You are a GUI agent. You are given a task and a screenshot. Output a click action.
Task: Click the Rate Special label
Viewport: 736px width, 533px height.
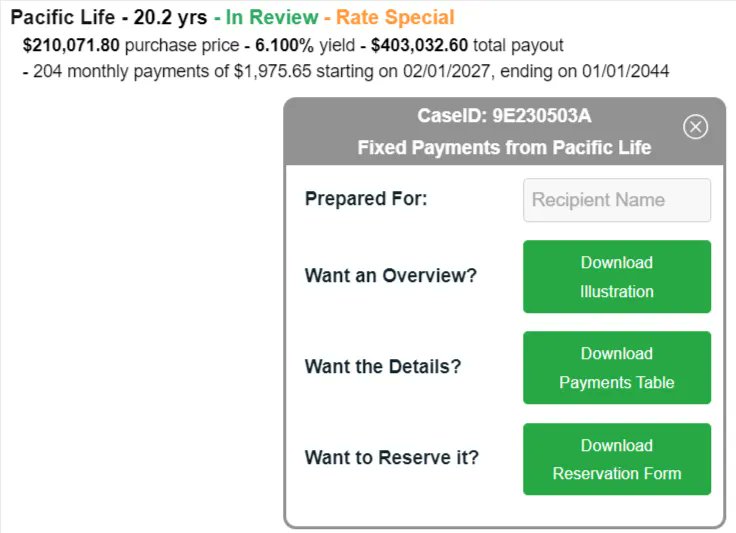tap(395, 18)
